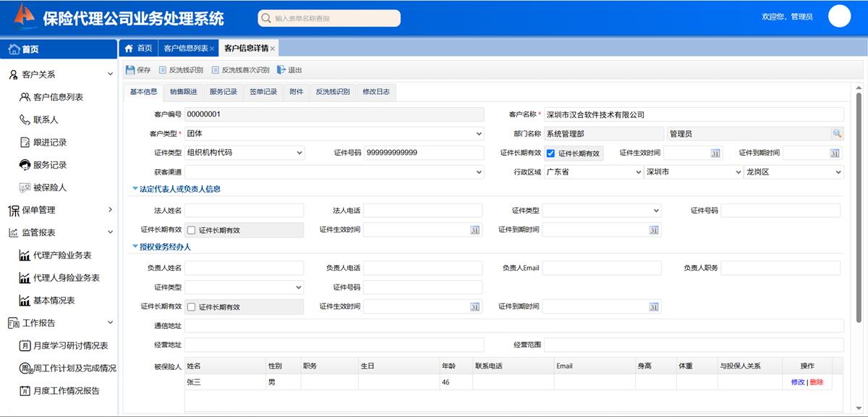This screenshot has width=868, height=417.
Task: Click 修改 link in 张三 row
Action: (x=798, y=382)
